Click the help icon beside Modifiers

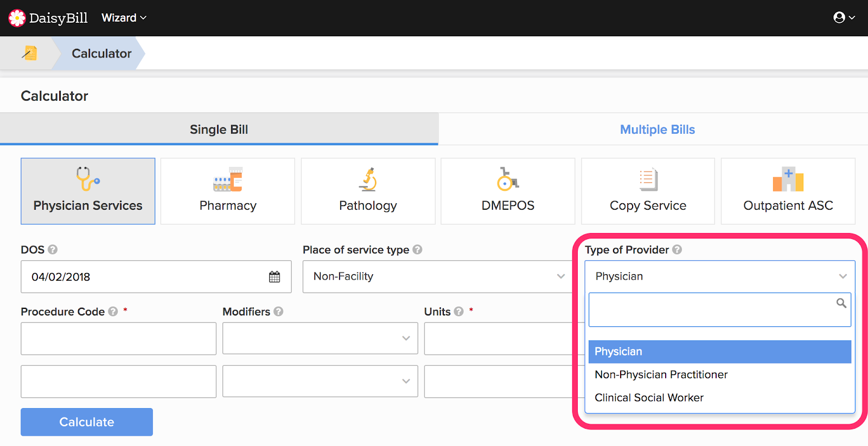tap(278, 312)
